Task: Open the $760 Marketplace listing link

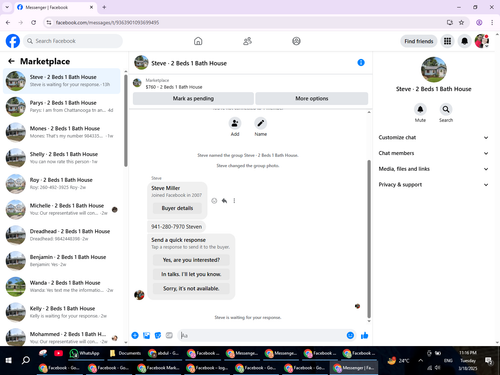Action: click(174, 87)
